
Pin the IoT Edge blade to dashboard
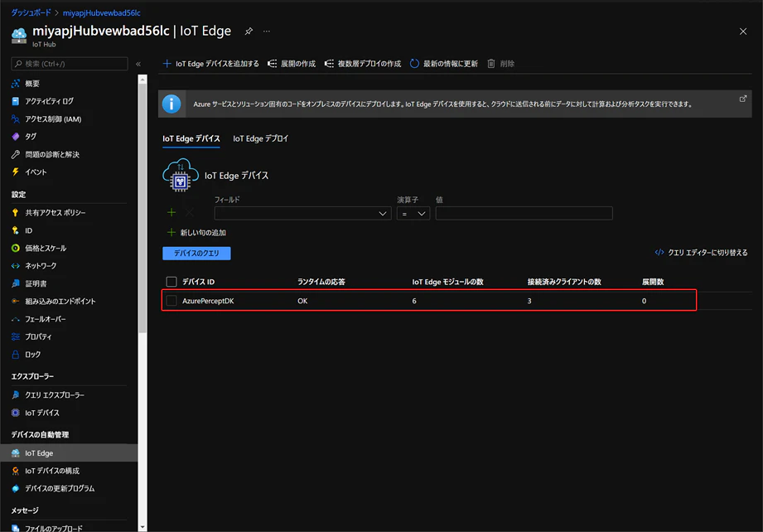tap(249, 31)
